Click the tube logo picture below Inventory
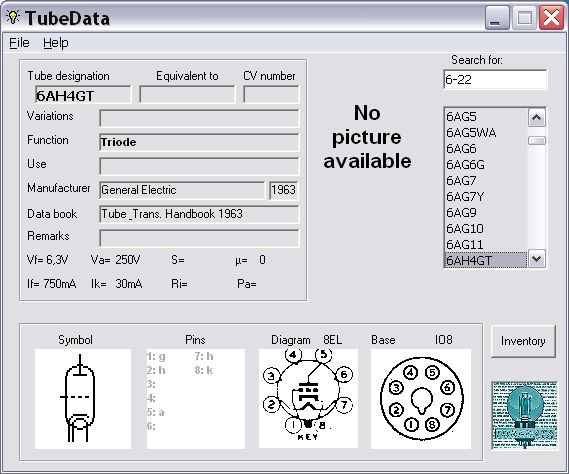 pyautogui.click(x=525, y=416)
